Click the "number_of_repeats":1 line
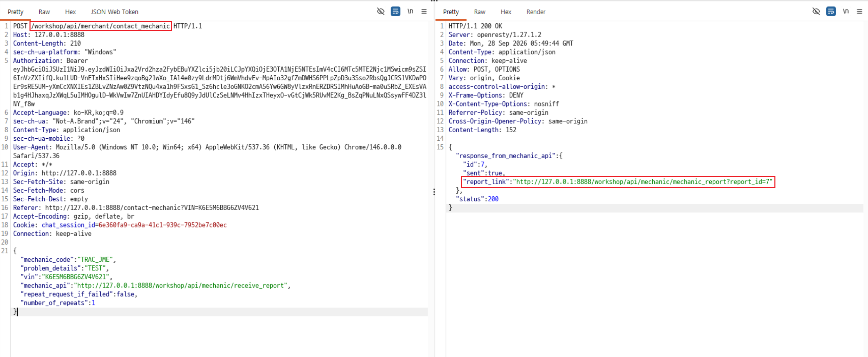868x357 pixels. click(x=58, y=303)
